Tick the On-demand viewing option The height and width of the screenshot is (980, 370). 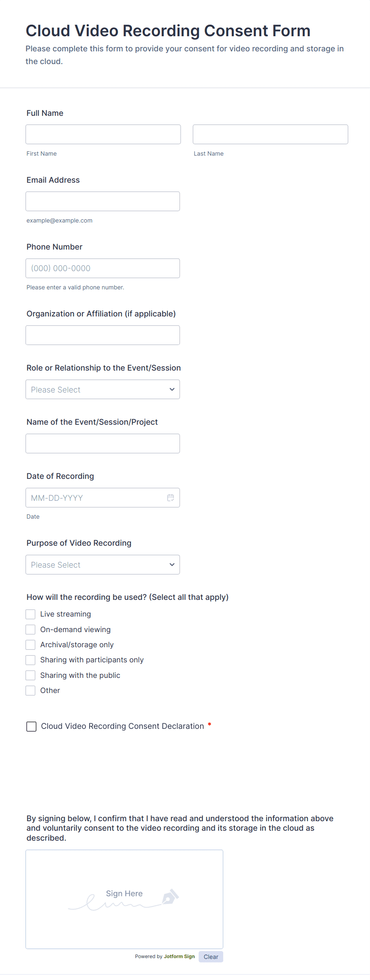[31, 629]
